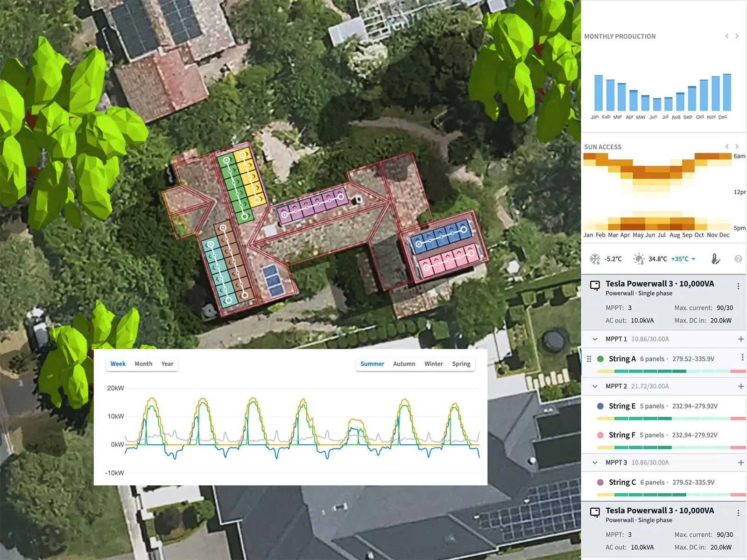Click the minimum temperature snowflake icon
The image size is (747, 560).
pyautogui.click(x=595, y=259)
